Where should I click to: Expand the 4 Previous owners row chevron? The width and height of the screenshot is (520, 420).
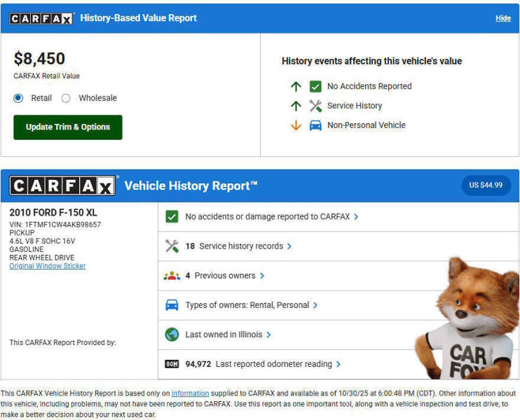(x=262, y=276)
